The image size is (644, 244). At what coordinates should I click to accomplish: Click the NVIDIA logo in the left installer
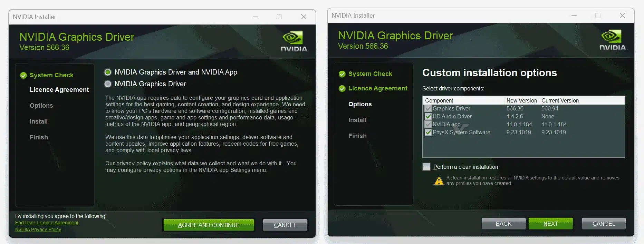[x=294, y=42]
